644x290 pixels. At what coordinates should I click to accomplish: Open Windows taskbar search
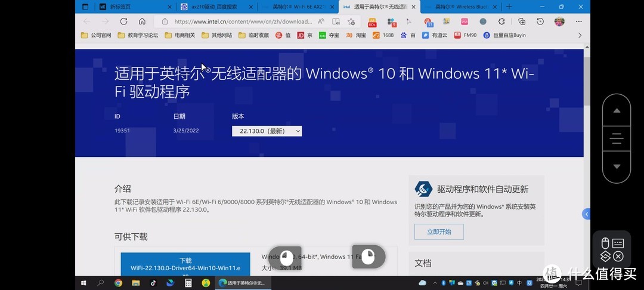point(100,283)
